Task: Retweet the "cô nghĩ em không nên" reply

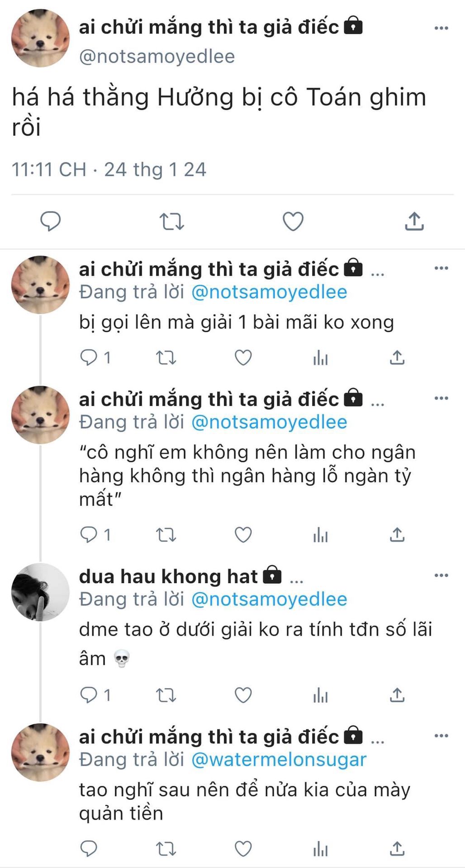Action: [x=166, y=535]
